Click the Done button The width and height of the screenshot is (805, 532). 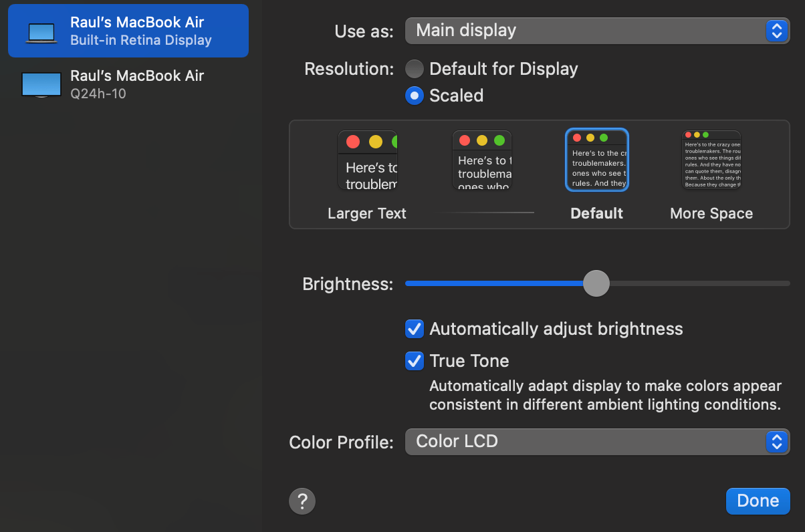coord(758,500)
